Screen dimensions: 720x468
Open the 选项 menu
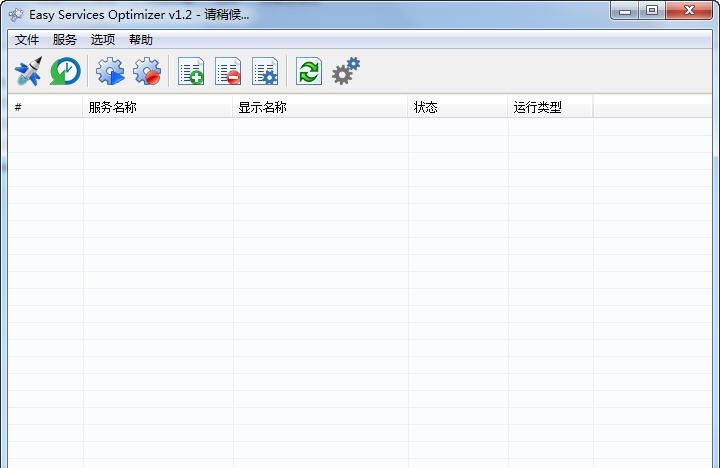point(102,40)
